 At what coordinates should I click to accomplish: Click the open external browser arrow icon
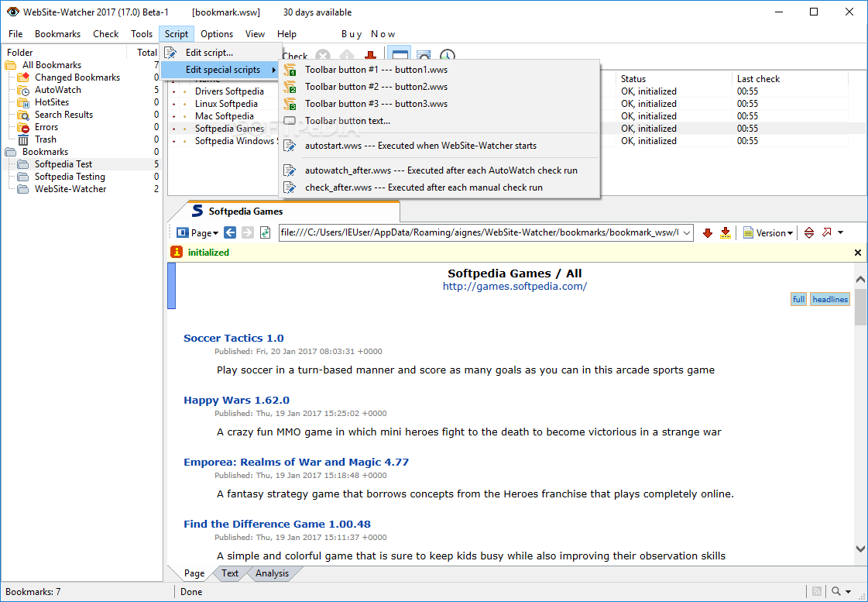(x=826, y=232)
